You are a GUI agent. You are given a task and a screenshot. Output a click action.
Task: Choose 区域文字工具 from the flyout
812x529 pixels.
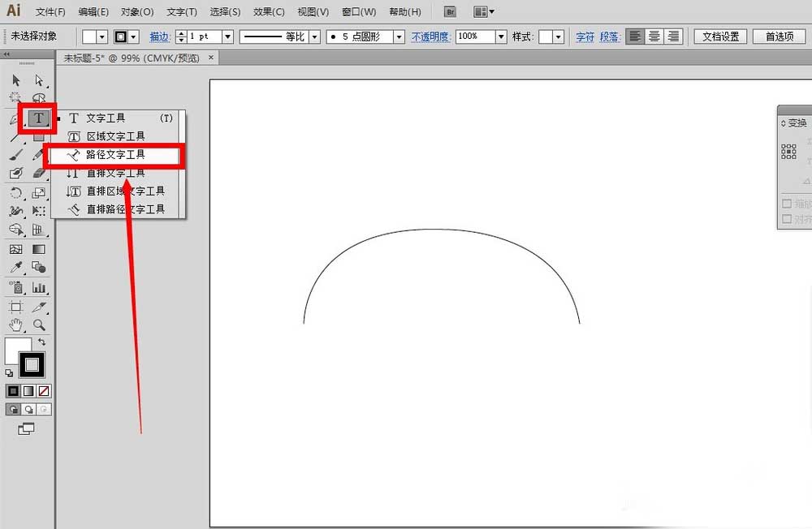point(116,136)
